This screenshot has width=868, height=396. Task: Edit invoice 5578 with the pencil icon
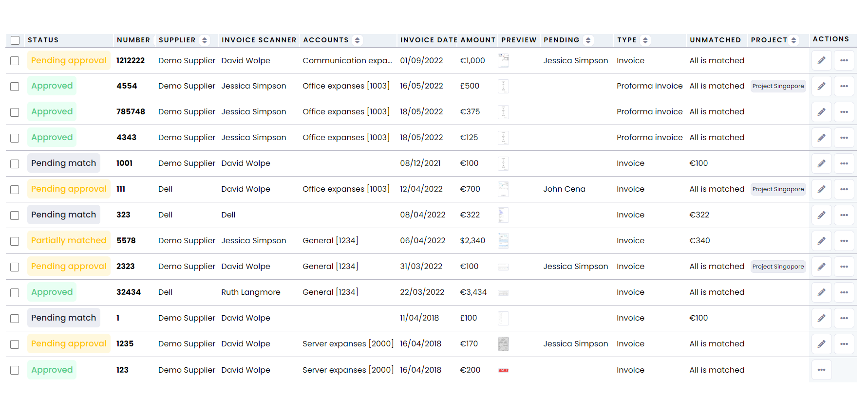pyautogui.click(x=821, y=241)
